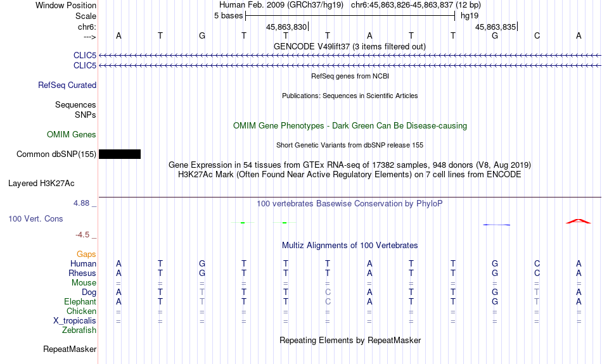Click base C in the ruler sequence
The image size is (602, 364).
click(537, 35)
